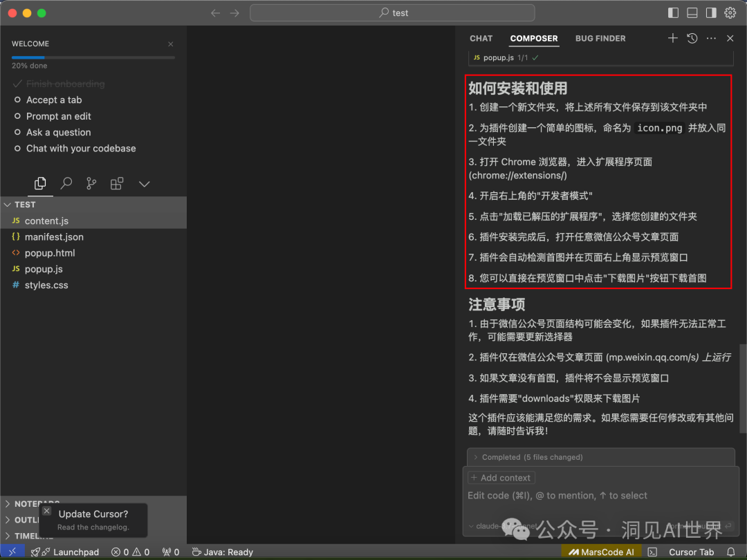Collapse the TEST folder section
The height and width of the screenshot is (560, 747).
click(25, 205)
